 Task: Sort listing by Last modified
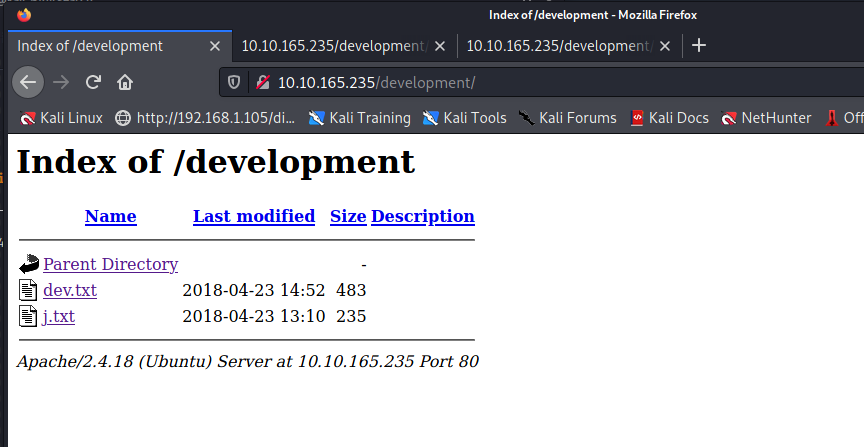tap(254, 216)
